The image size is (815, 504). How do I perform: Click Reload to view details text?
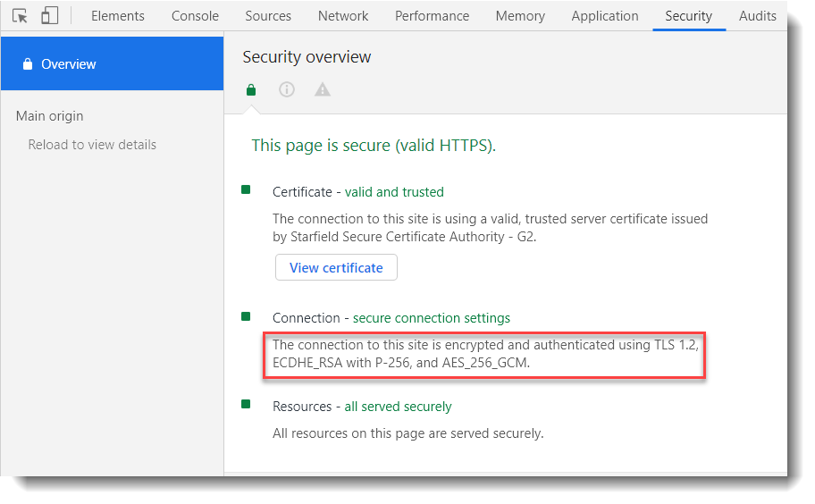pyautogui.click(x=92, y=145)
